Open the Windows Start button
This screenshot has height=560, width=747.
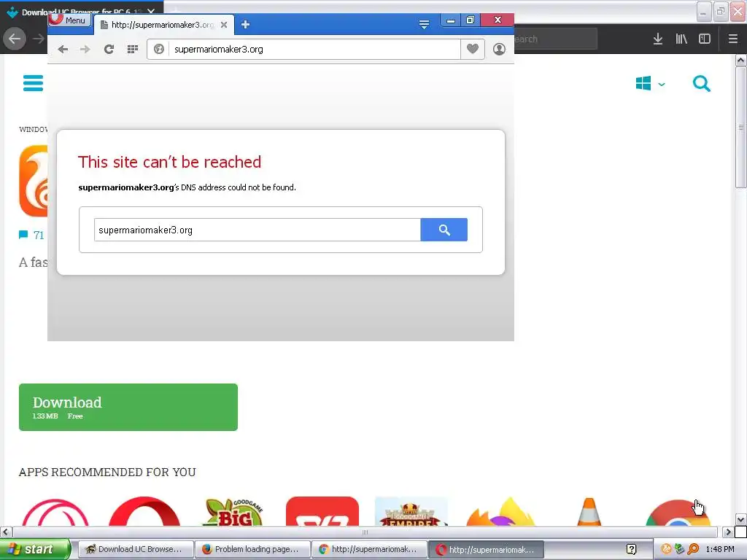tap(35, 549)
